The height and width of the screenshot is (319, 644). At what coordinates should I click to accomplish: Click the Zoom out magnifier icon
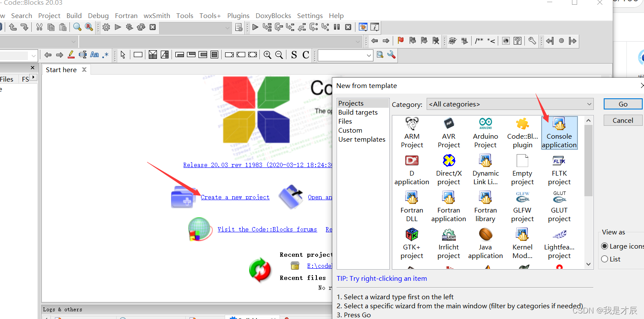pos(279,55)
